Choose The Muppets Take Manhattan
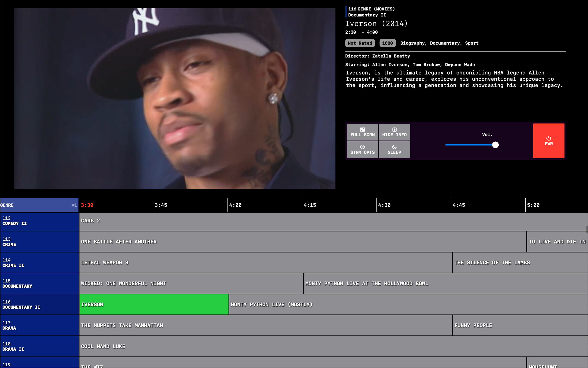The width and height of the screenshot is (588, 368). pos(266,325)
